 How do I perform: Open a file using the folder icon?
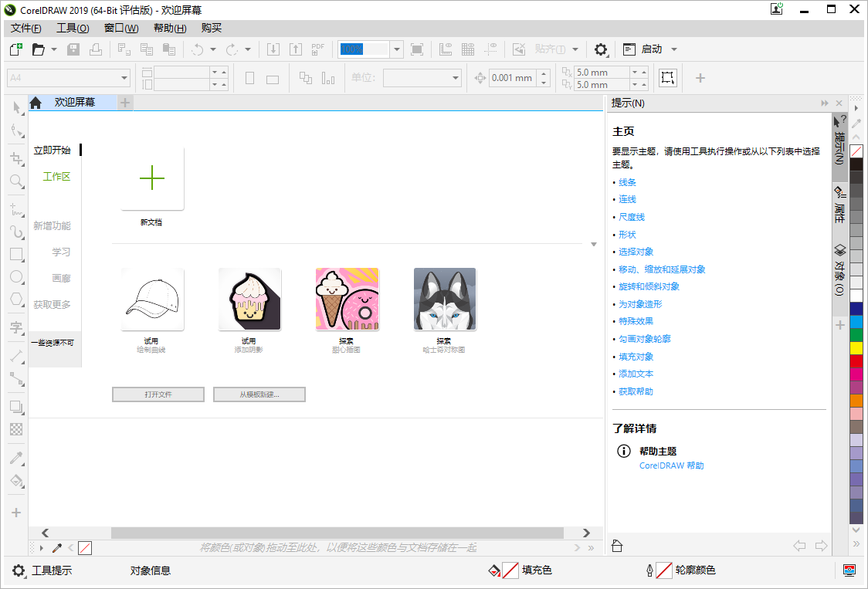(x=38, y=49)
